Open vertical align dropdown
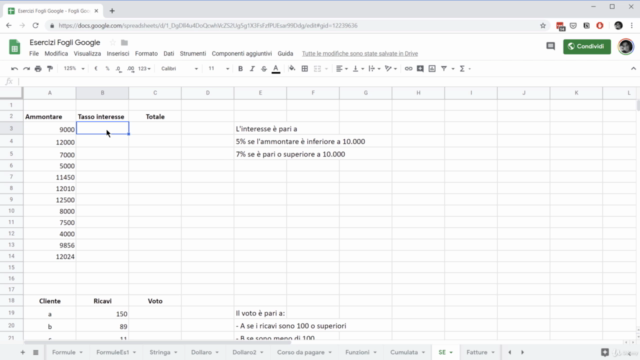 [358, 69]
